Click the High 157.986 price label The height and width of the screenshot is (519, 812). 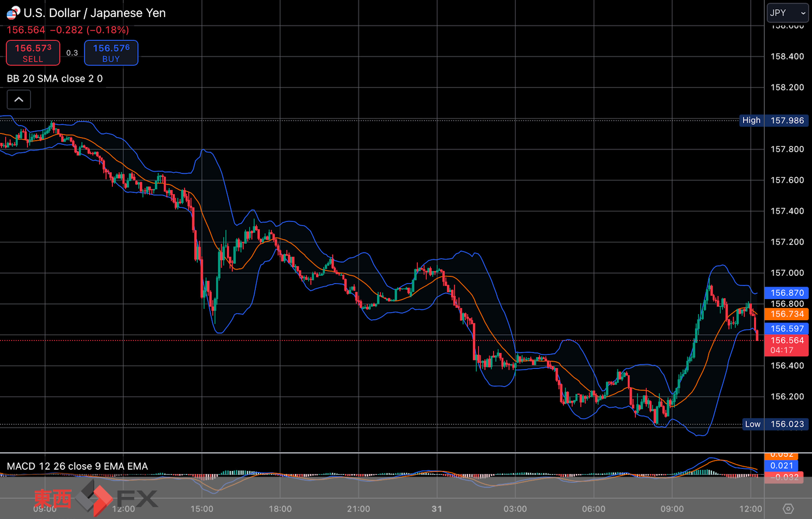[774, 121]
